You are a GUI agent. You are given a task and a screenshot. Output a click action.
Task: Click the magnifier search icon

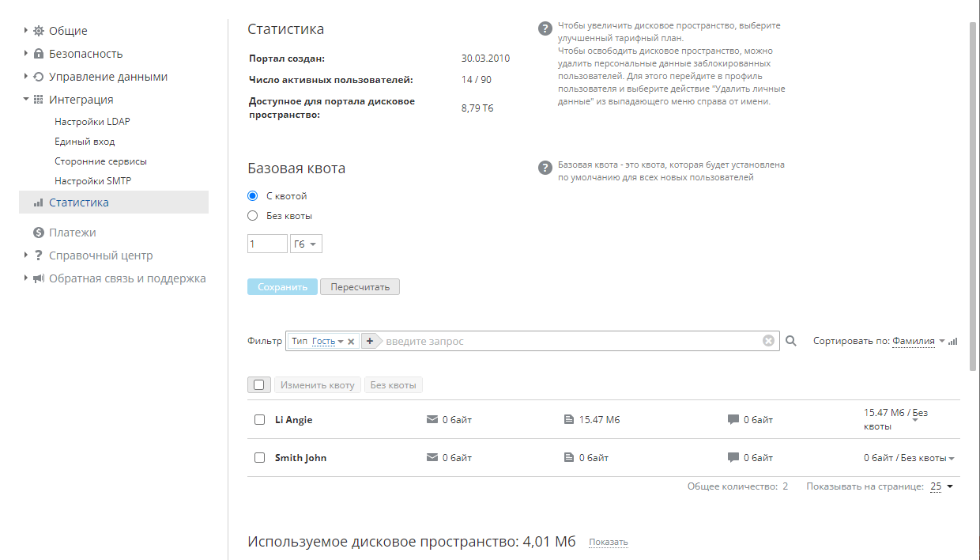(x=791, y=341)
